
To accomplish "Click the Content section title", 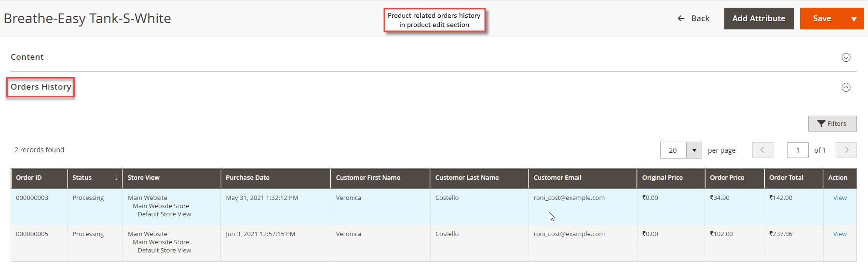I will point(27,57).
